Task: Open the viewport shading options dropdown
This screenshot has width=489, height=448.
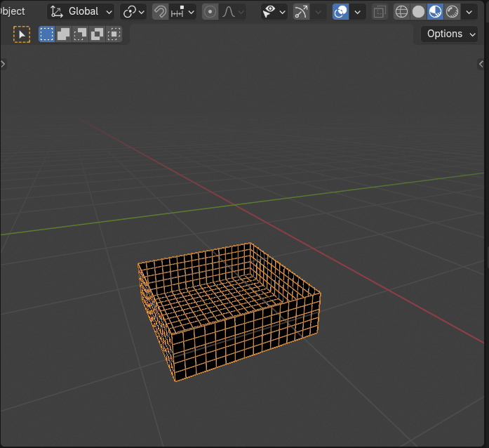Action: click(469, 12)
